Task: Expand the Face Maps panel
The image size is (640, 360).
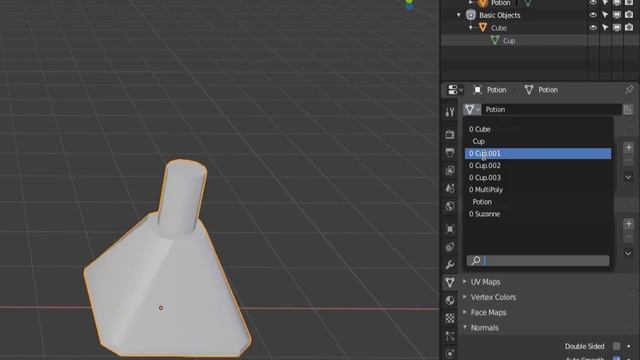Action: [465, 312]
